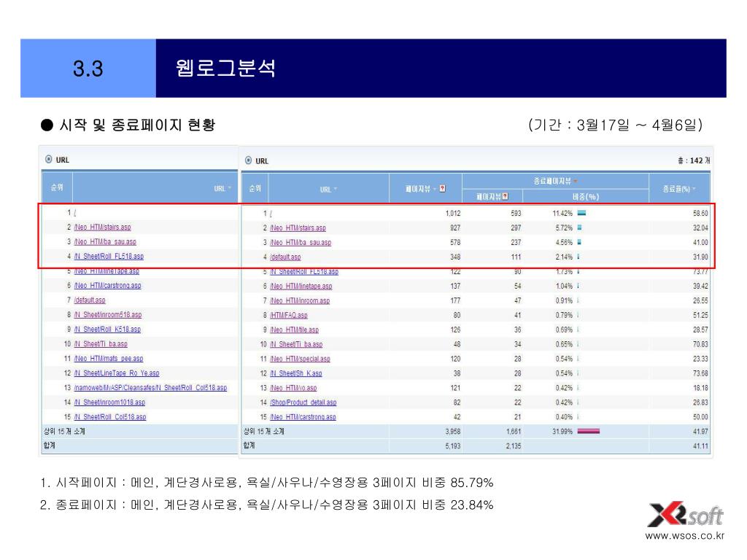The height and width of the screenshot is (560, 747).
Task: Open the /Neo_HTM/carstrong.asp link ranked 15
Action: tap(303, 417)
